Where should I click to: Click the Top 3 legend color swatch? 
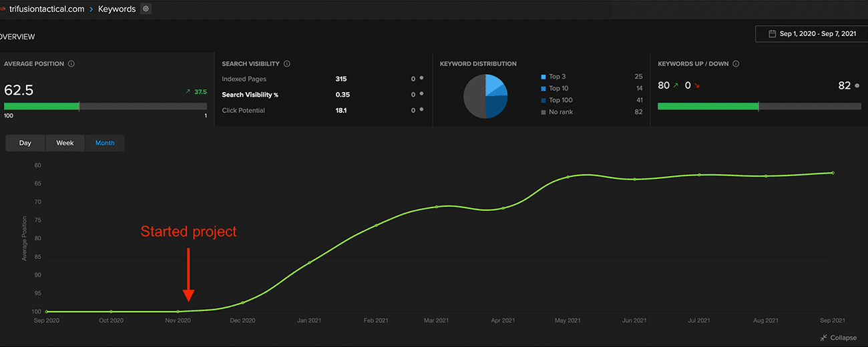point(543,77)
